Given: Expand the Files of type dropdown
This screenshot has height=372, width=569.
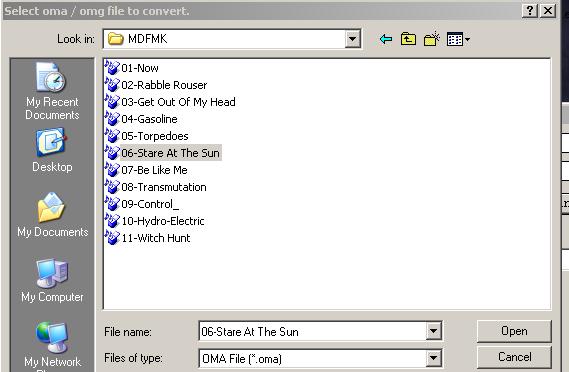Looking at the screenshot, I should [434, 359].
